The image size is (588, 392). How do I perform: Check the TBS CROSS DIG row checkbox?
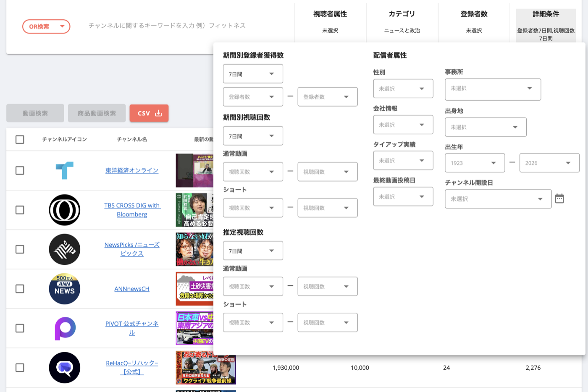[x=20, y=210]
